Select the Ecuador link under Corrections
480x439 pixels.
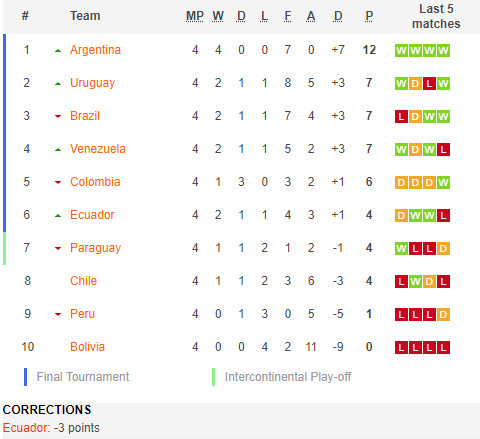(x=25, y=428)
